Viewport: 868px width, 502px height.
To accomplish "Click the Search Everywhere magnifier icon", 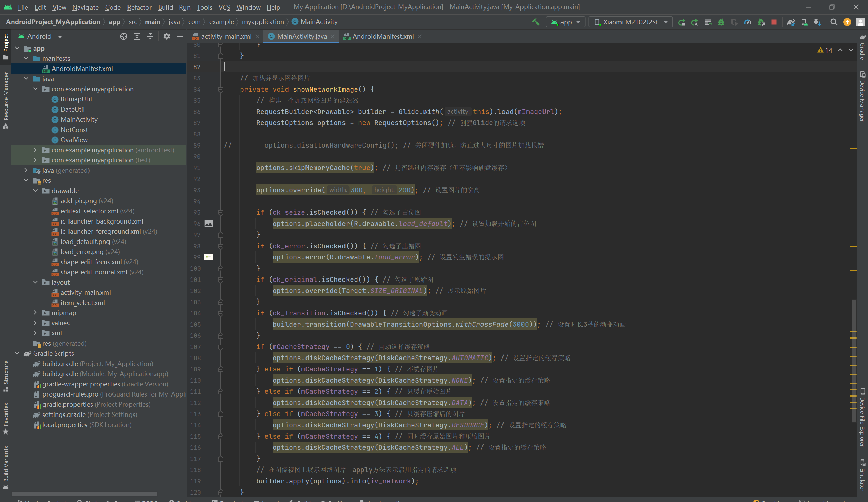I will [x=834, y=22].
